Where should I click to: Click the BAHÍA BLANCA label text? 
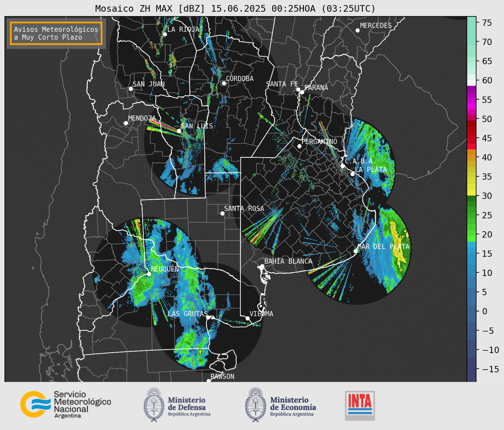click(x=288, y=261)
